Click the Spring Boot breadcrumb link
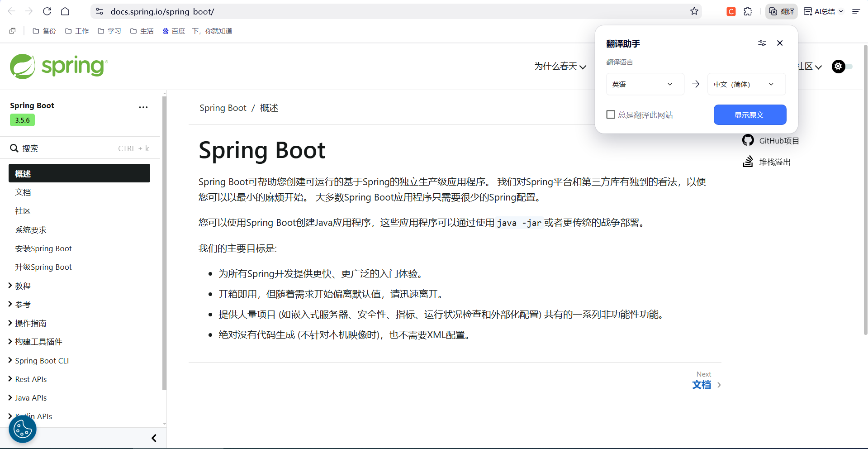The height and width of the screenshot is (449, 868). coord(223,108)
